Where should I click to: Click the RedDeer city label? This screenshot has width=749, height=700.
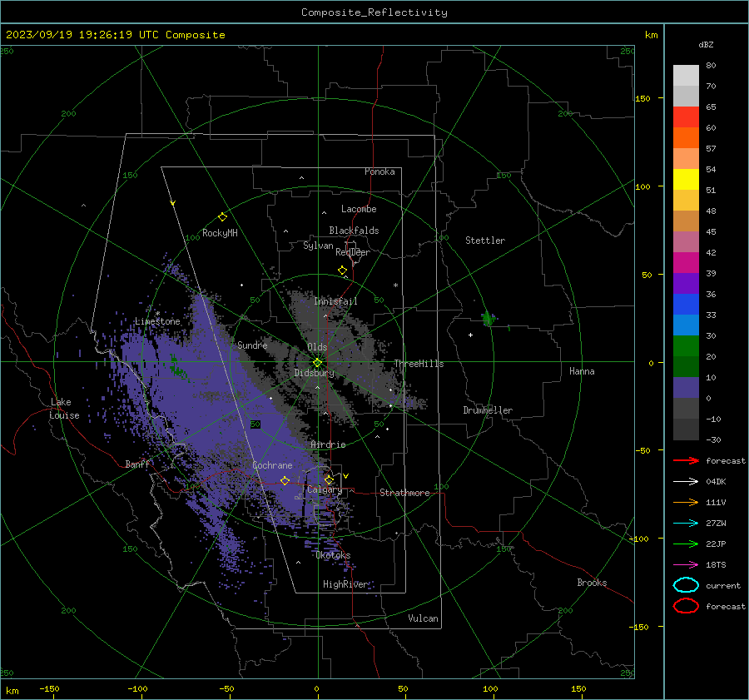(x=353, y=252)
